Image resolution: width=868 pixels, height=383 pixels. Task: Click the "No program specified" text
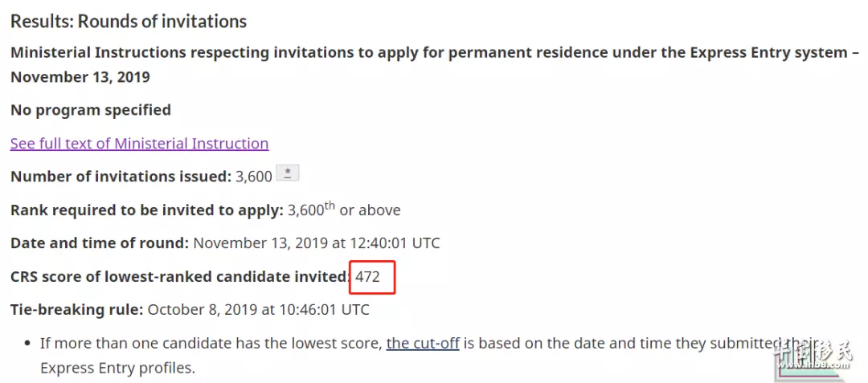coord(91,110)
